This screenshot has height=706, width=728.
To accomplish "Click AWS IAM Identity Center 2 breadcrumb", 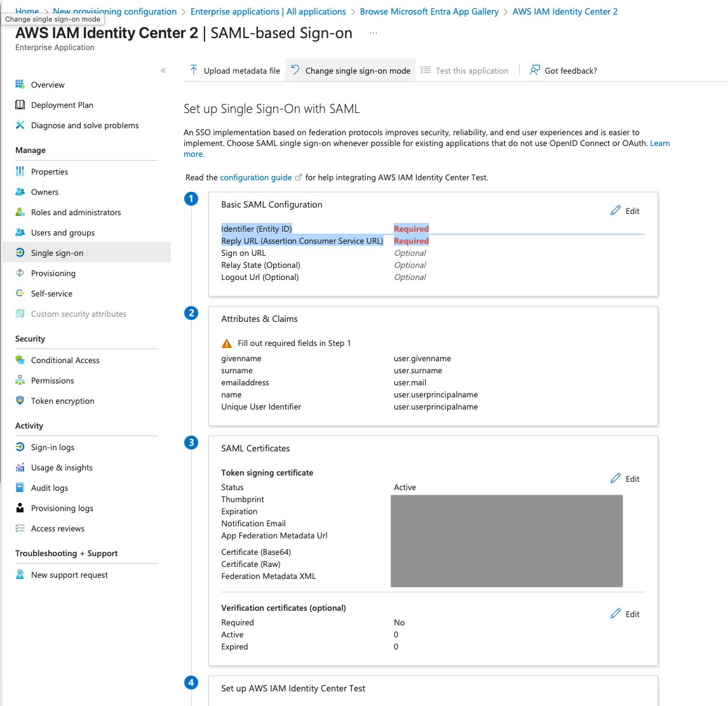I will 565,11.
